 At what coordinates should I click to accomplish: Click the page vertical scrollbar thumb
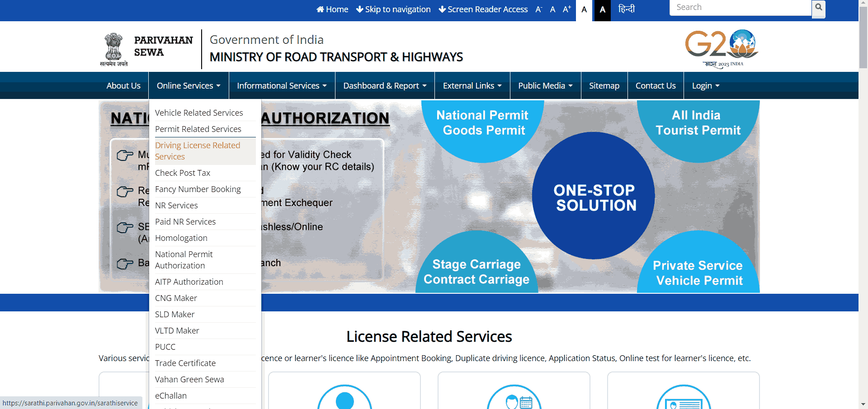click(863, 38)
